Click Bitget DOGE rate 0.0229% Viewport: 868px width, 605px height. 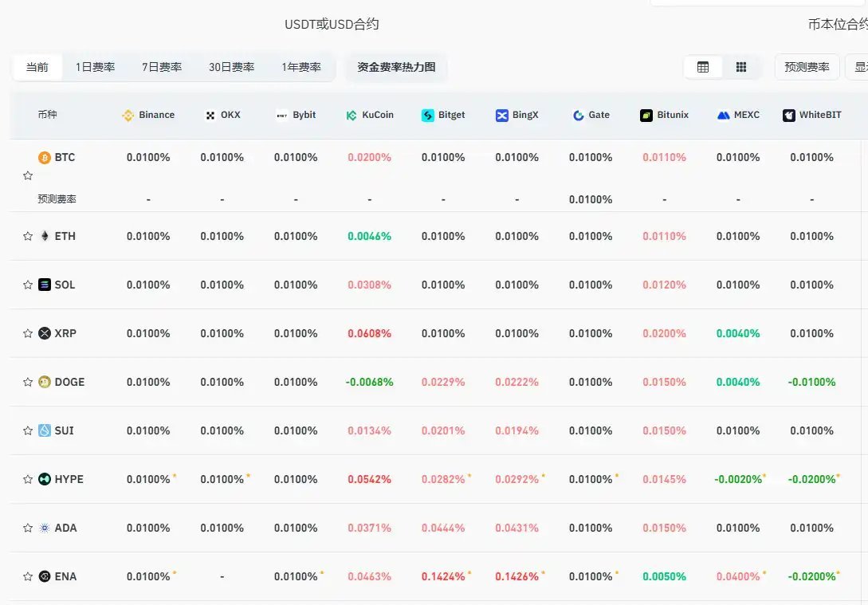443,382
